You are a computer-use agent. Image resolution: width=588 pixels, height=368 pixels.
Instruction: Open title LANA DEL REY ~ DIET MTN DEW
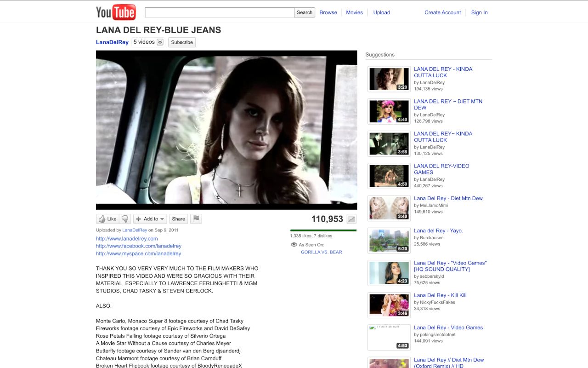click(448, 104)
